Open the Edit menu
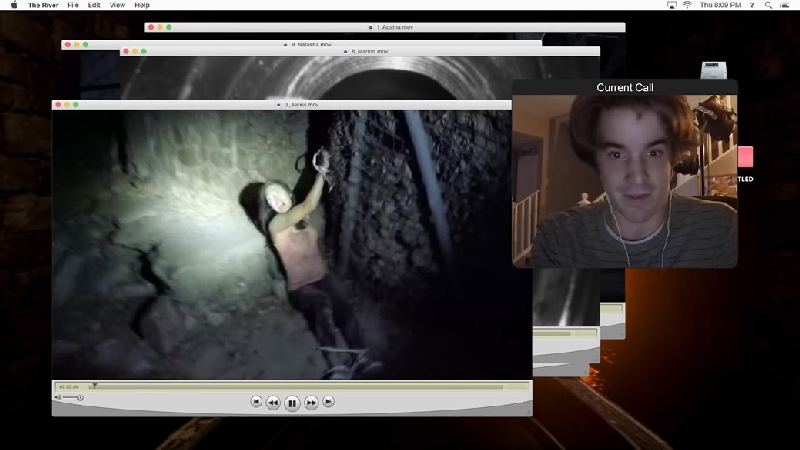 94,5
